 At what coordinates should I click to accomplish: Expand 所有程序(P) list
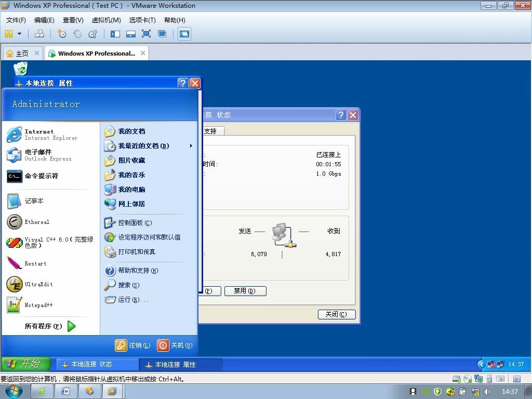pos(50,326)
